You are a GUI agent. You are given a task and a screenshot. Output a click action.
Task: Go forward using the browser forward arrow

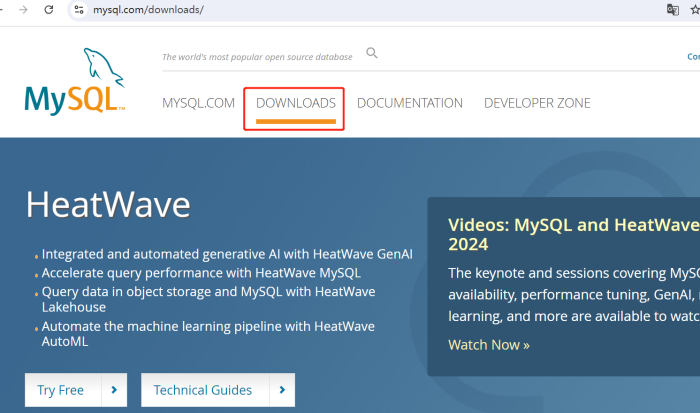tap(22, 10)
